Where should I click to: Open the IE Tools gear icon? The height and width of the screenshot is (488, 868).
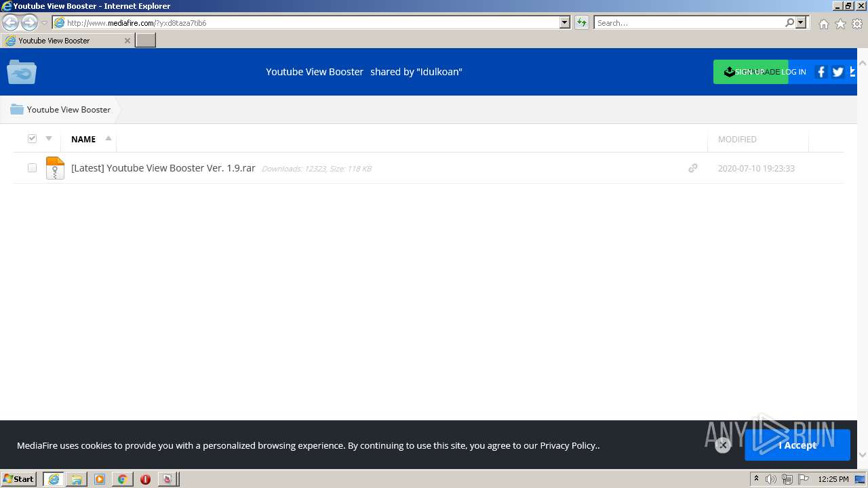pos(857,24)
